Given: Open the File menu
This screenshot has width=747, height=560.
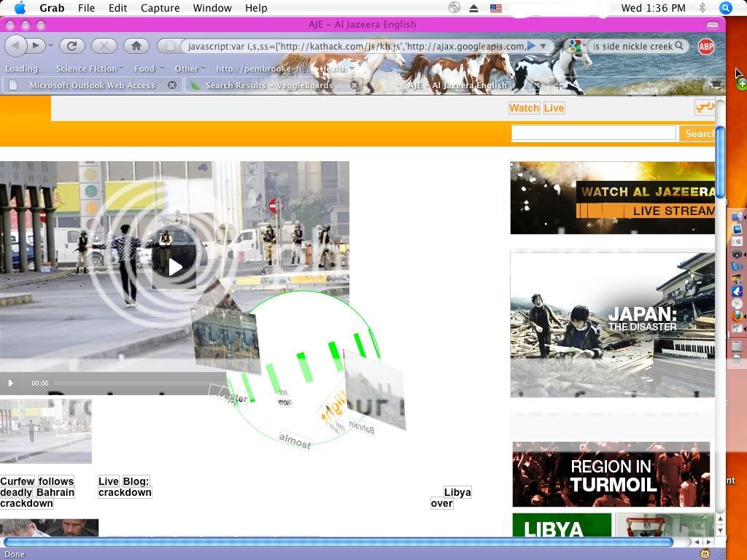Looking at the screenshot, I should [86, 7].
